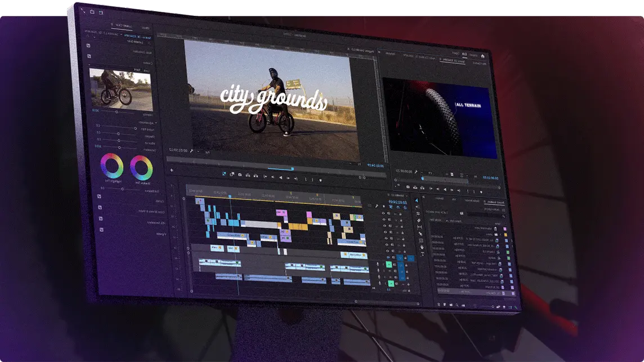Screen dimensions: 644x362
Task: Toggle the green mute button on the first audio track
Action: [x=388, y=265]
